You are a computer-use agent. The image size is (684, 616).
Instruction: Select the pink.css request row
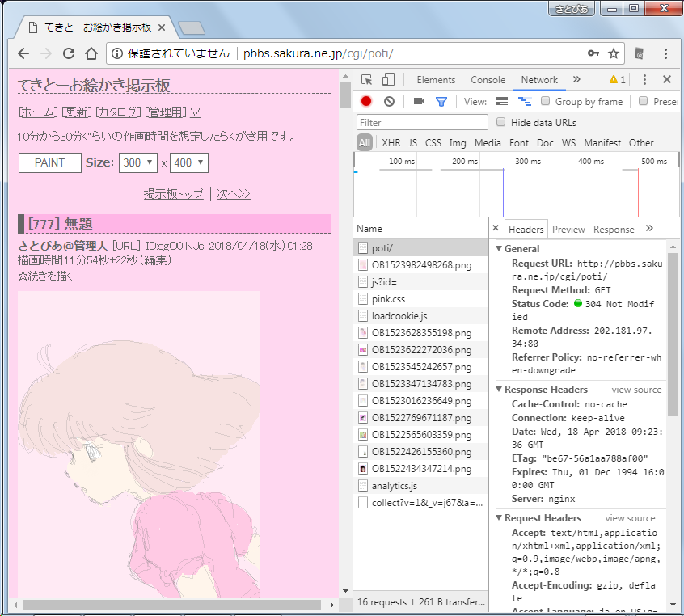(421, 299)
